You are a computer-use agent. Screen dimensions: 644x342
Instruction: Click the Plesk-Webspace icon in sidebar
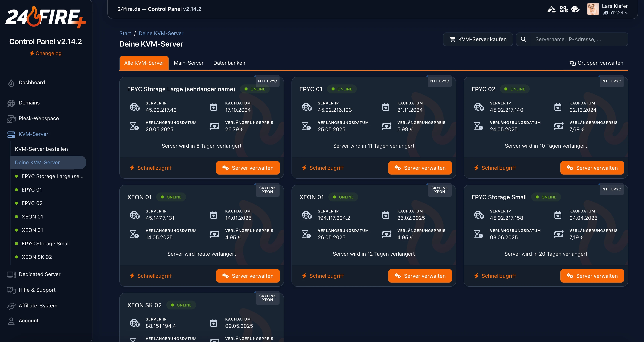11,119
